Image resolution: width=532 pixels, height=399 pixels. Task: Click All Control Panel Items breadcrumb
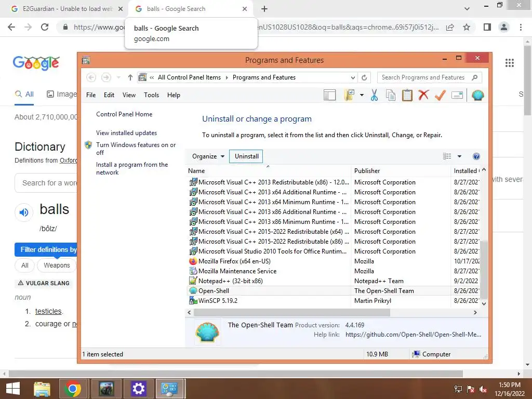coord(189,77)
